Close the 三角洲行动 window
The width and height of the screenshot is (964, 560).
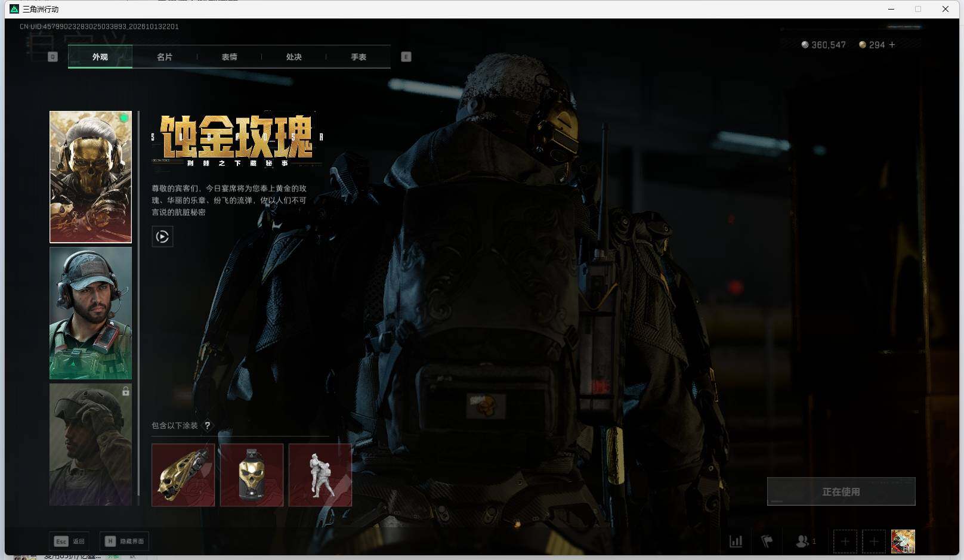[946, 9]
